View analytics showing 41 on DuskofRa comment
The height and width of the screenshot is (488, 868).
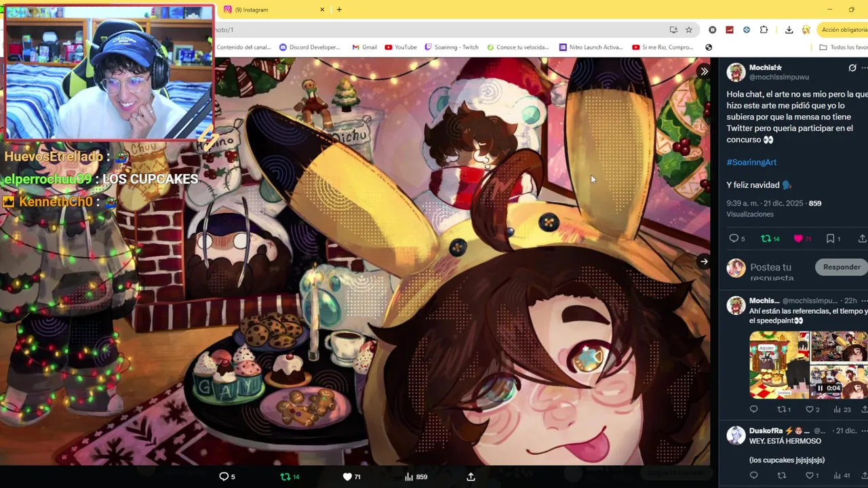842,476
